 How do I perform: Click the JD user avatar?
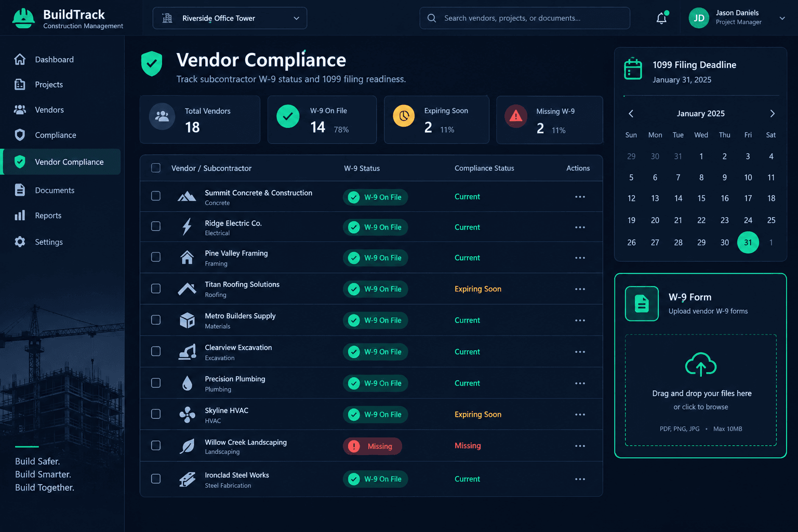(x=699, y=18)
